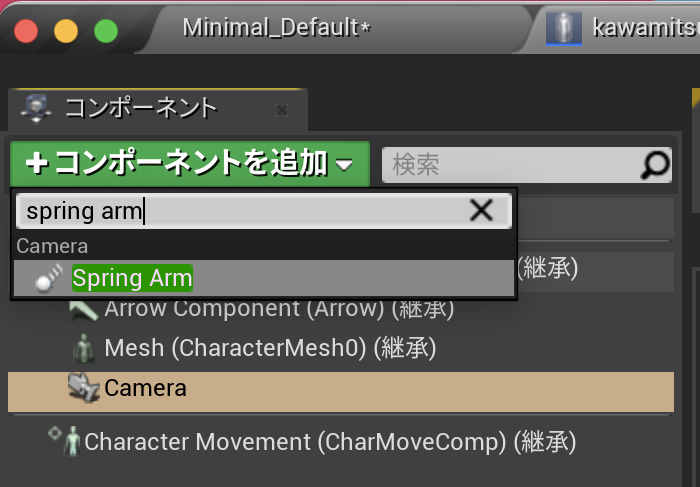The height and width of the screenshot is (487, 700).
Task: Click the magnifying glass search icon
Action: (x=655, y=165)
